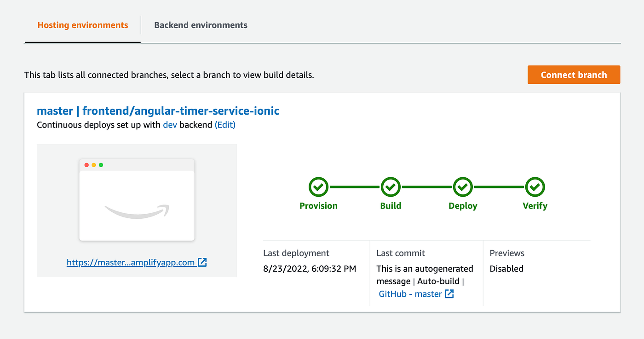Click external link icon beside amplifyapp URL
This screenshot has width=644, height=339.
[x=202, y=263]
